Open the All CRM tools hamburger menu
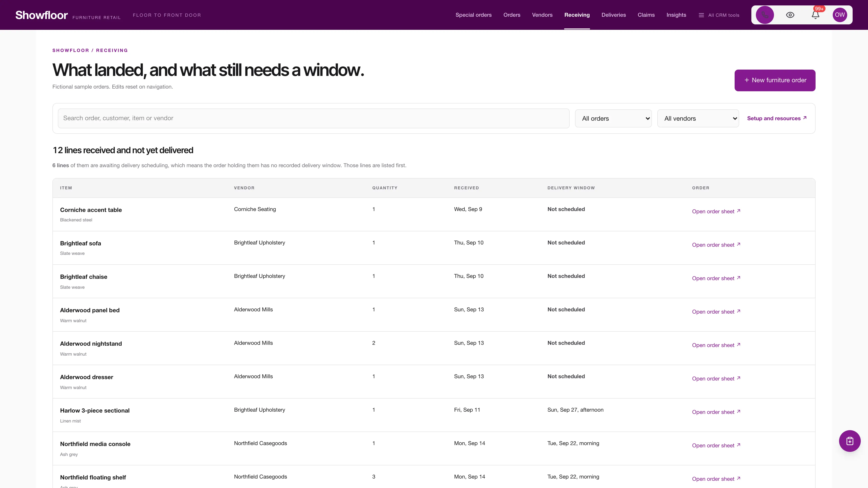 pyautogui.click(x=719, y=15)
